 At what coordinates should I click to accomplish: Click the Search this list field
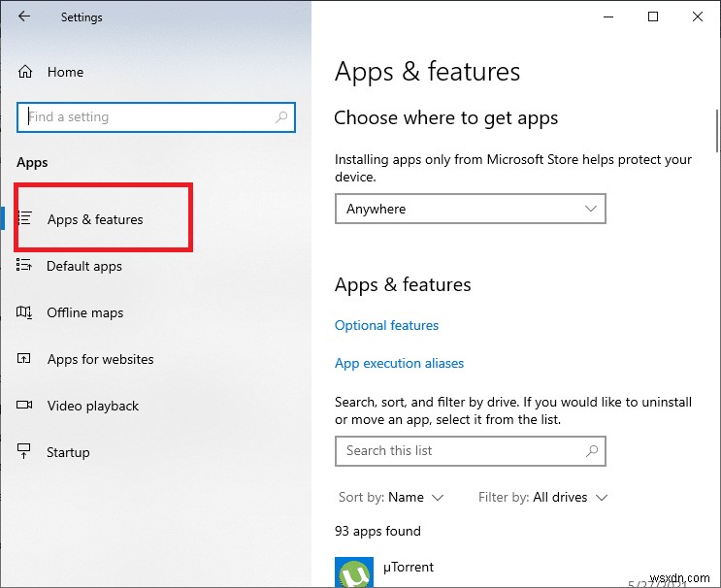point(470,451)
